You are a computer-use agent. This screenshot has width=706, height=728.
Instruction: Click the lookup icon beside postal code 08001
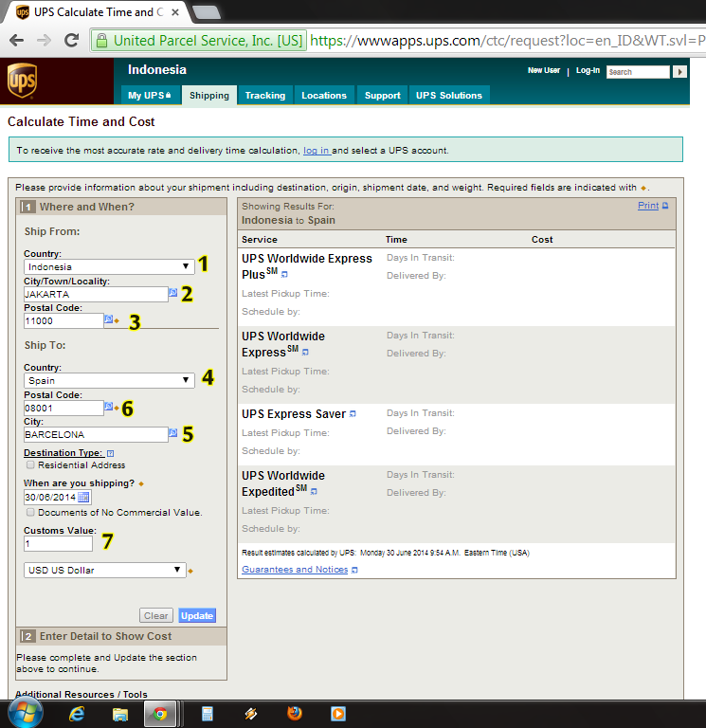108,407
